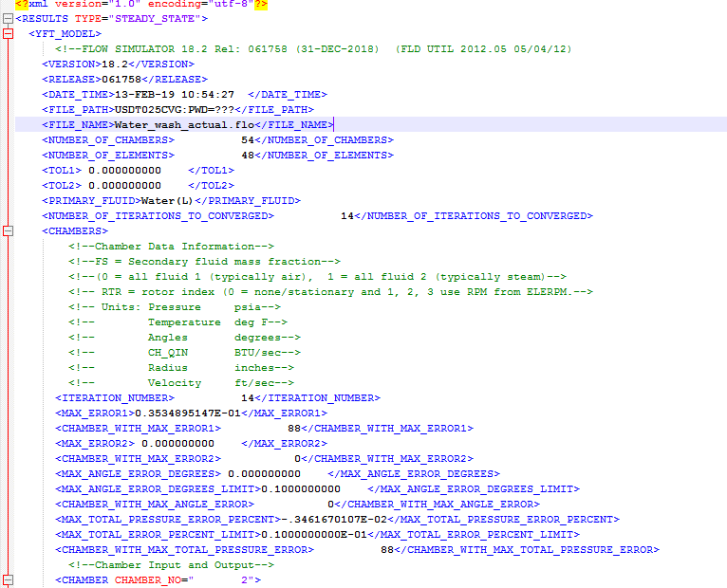Click the NUMBER_OF_ELEMENTS value 48
Viewport: 727px width, 588px height.
coord(249,156)
